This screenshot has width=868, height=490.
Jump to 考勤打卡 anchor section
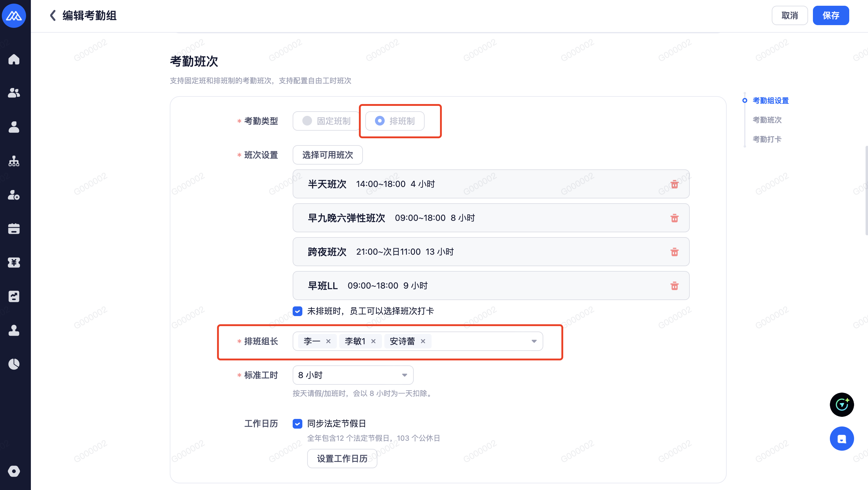click(x=767, y=139)
